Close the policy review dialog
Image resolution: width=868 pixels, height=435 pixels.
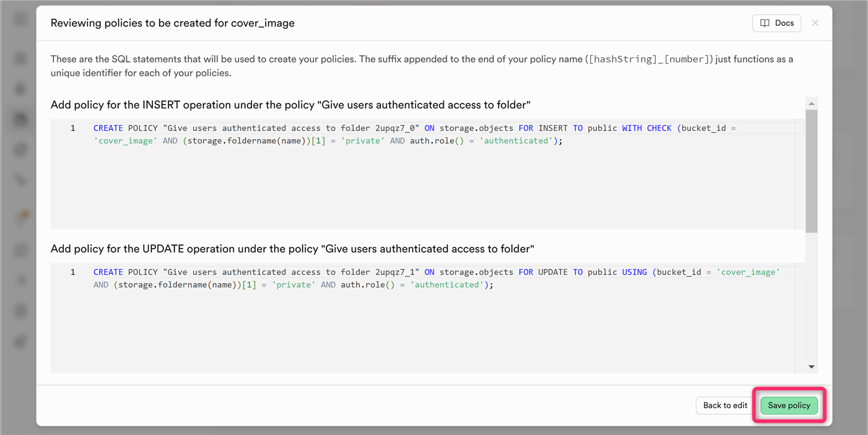[x=815, y=23]
